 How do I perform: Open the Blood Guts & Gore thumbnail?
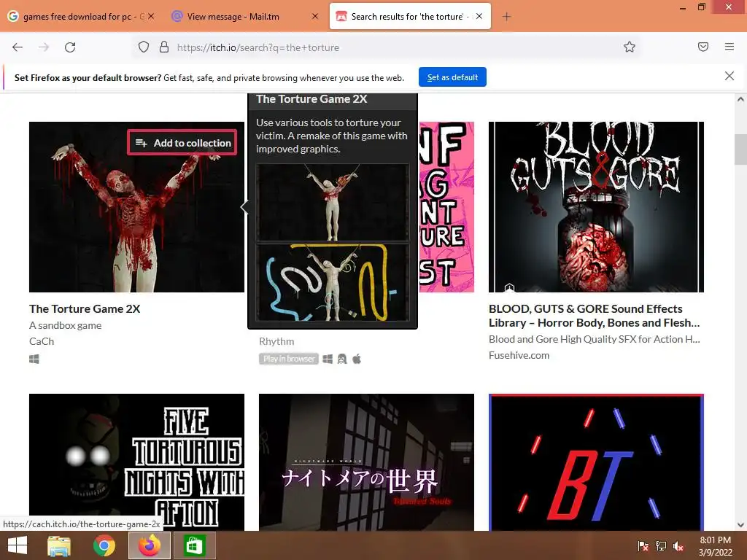pyautogui.click(x=596, y=207)
